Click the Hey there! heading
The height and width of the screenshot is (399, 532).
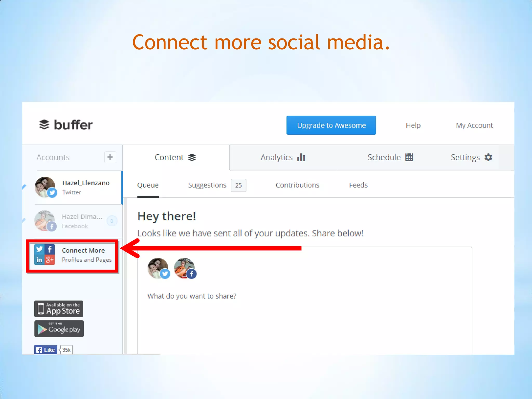coord(167,216)
